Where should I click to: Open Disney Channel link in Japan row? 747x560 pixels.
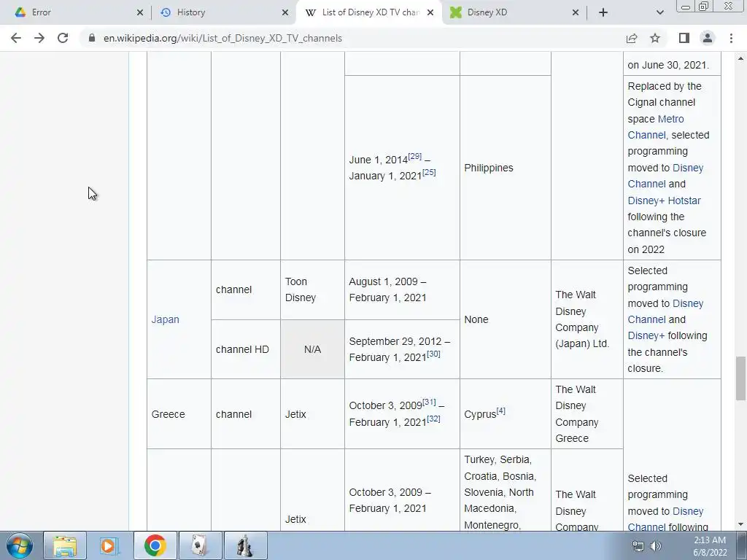click(665, 311)
